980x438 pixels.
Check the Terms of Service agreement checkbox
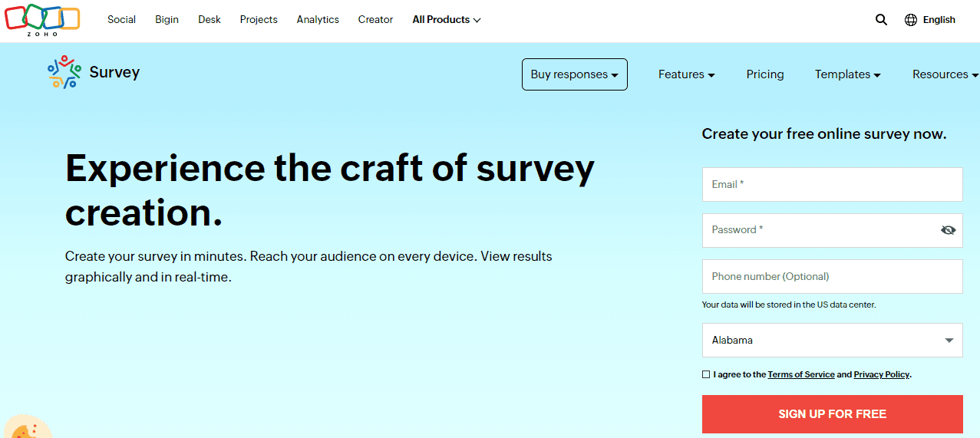pos(706,374)
